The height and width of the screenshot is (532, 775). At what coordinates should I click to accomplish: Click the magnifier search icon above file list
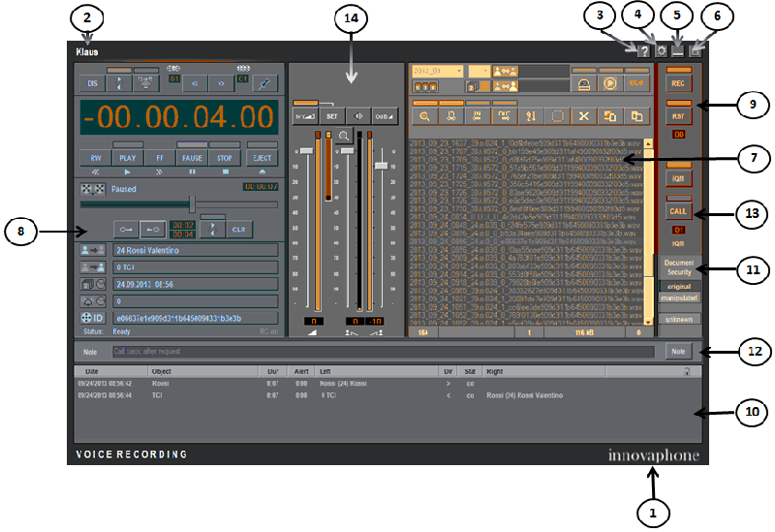click(424, 115)
